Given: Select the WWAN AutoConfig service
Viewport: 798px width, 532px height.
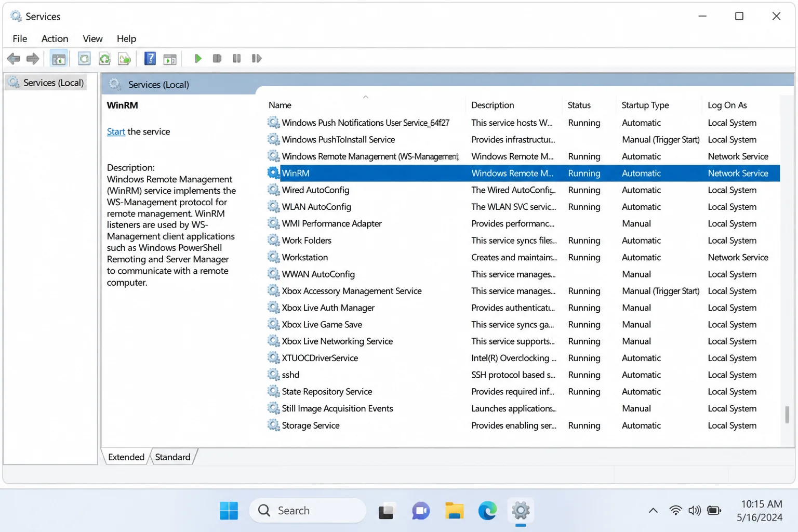Looking at the screenshot, I should click(523, 274).
